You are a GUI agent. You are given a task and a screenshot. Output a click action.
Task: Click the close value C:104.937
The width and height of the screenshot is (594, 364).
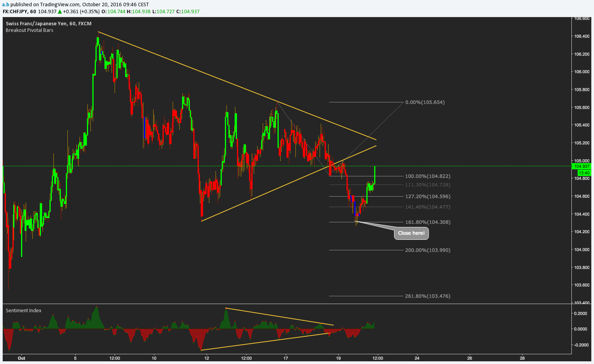pyautogui.click(x=188, y=12)
